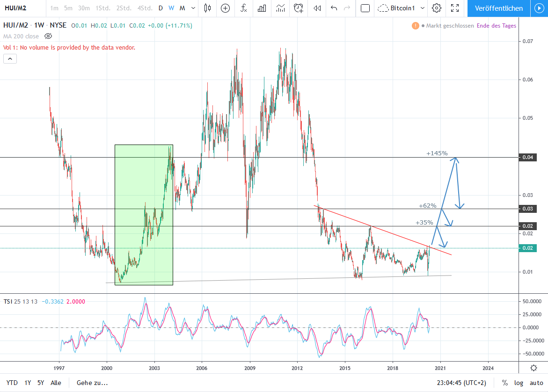Open chart settings via the gear icon
Image resolution: width=548 pixels, height=392 pixels.
coord(437,8)
